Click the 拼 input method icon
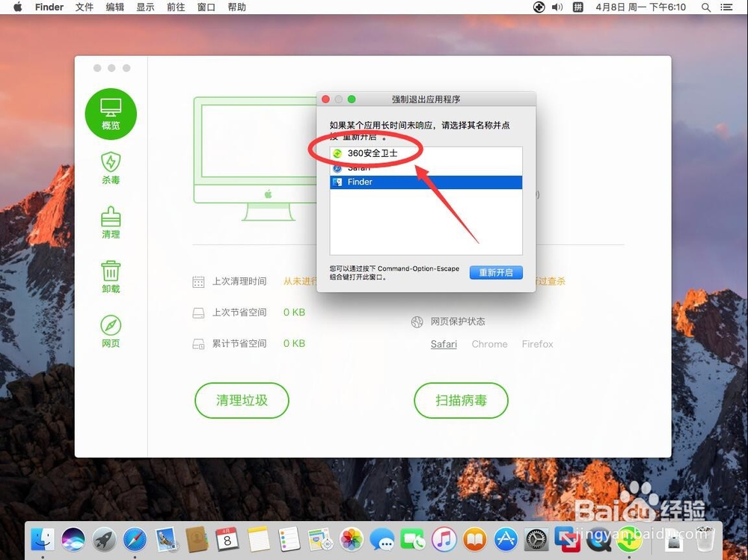This screenshot has width=748, height=560. (x=577, y=7)
